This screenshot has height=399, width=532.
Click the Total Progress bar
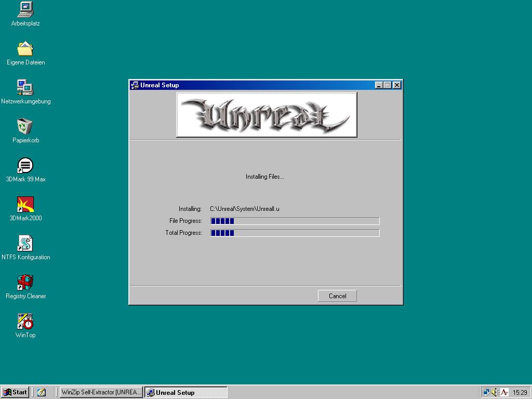(295, 233)
